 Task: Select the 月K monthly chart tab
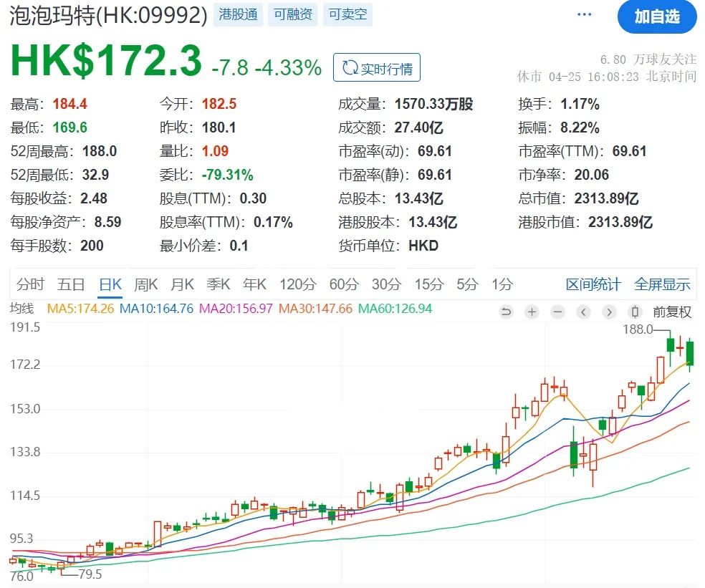coord(182,284)
